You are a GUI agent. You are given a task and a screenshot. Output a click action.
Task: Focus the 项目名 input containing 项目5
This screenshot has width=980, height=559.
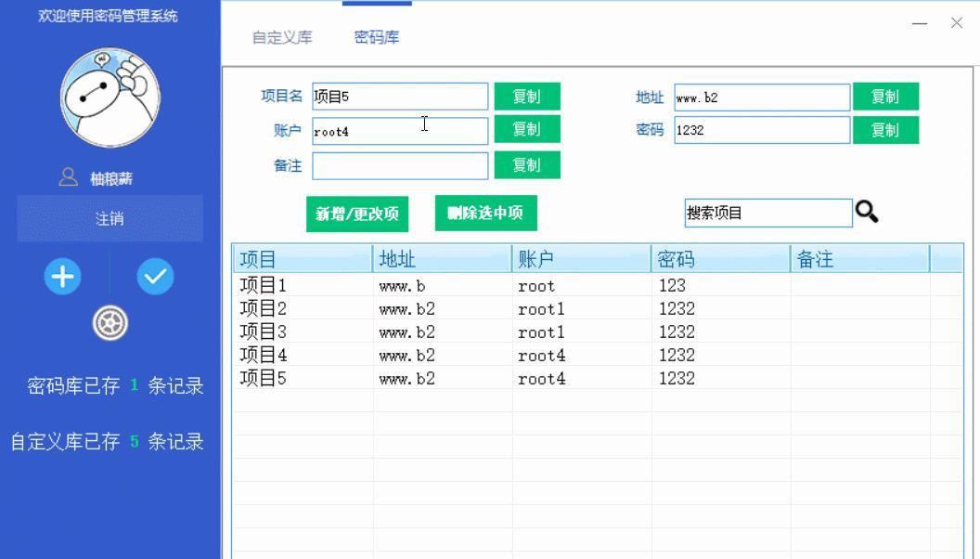coord(400,97)
